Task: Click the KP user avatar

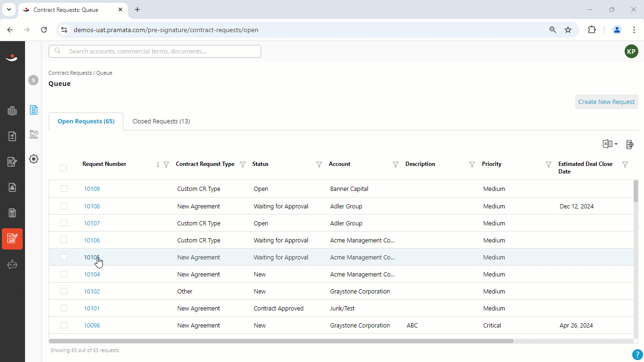Action: click(x=631, y=52)
